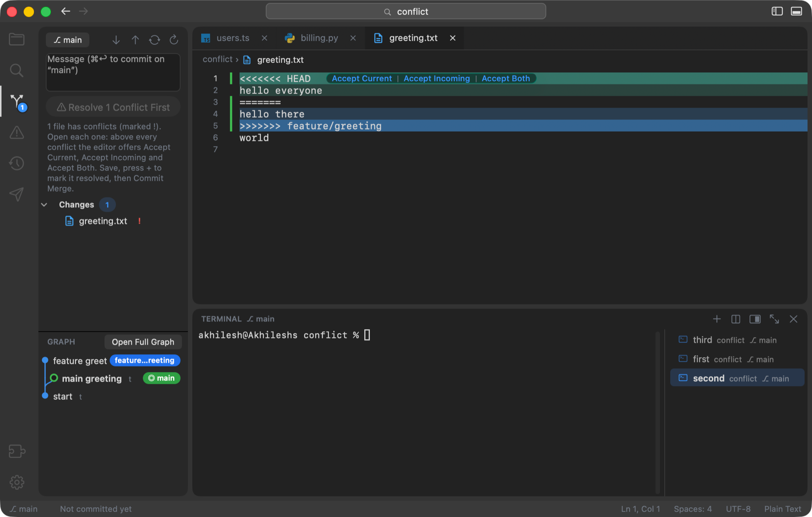Screen dimensions: 812x517
Task: Maximize the terminal panel with arrows icon
Action: pos(775,319)
